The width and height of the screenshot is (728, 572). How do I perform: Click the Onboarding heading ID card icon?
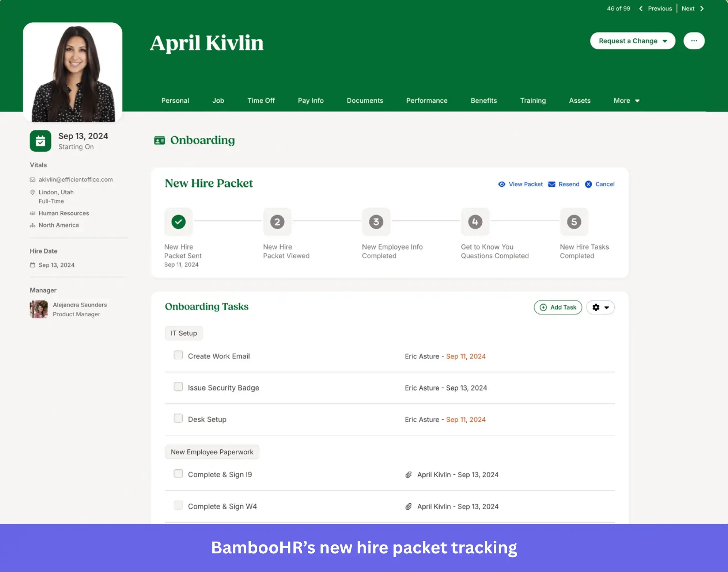click(x=160, y=140)
